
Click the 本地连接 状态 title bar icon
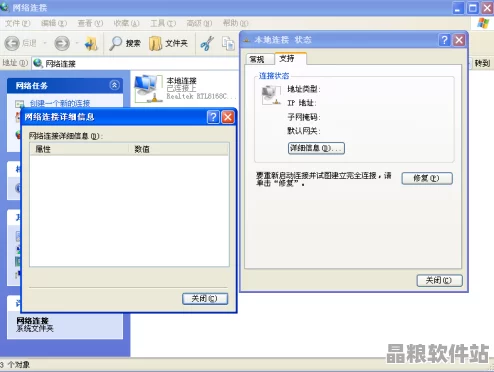pos(247,40)
